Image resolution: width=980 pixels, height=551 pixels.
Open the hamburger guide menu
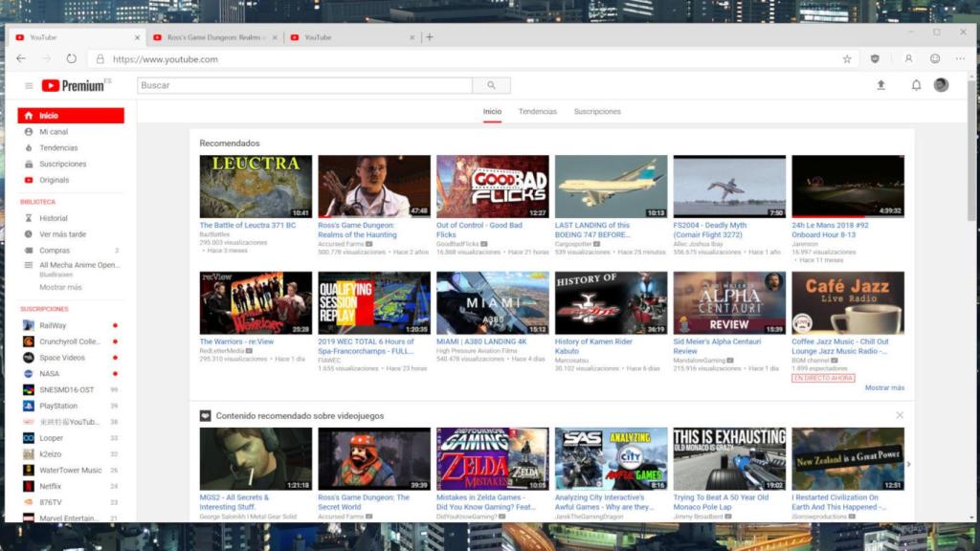pyautogui.click(x=29, y=85)
